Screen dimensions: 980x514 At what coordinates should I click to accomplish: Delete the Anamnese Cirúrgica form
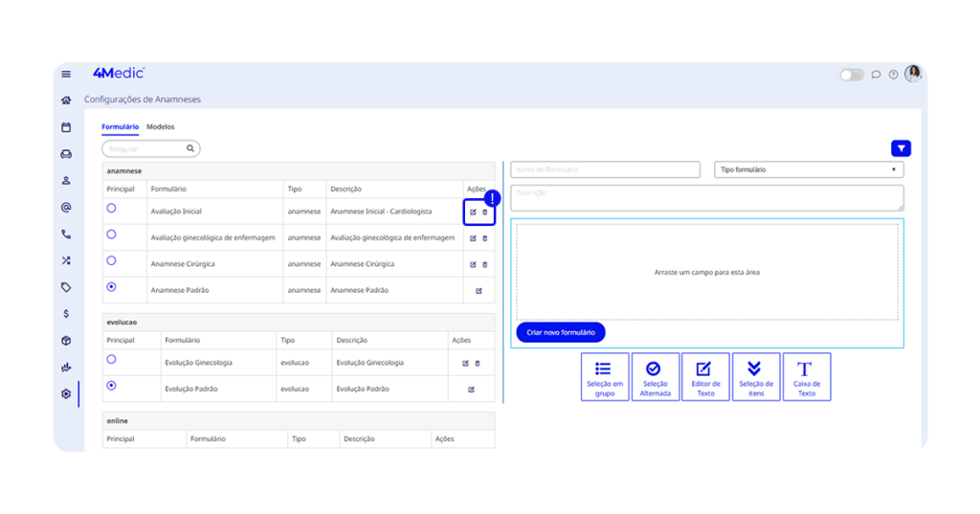[x=484, y=264]
